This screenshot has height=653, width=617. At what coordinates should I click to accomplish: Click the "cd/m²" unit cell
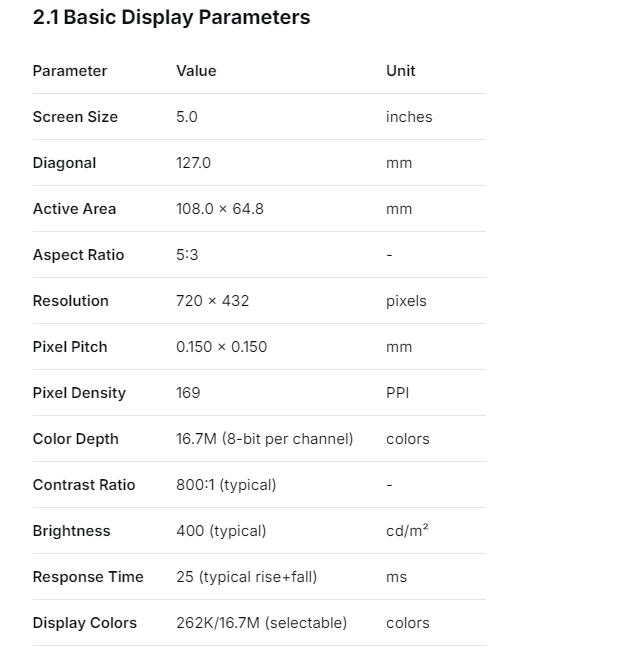pyautogui.click(x=407, y=531)
